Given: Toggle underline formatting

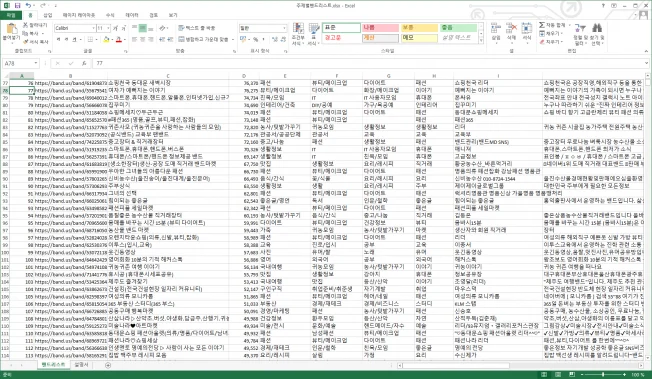Looking at the screenshot, I should (x=74, y=40).
